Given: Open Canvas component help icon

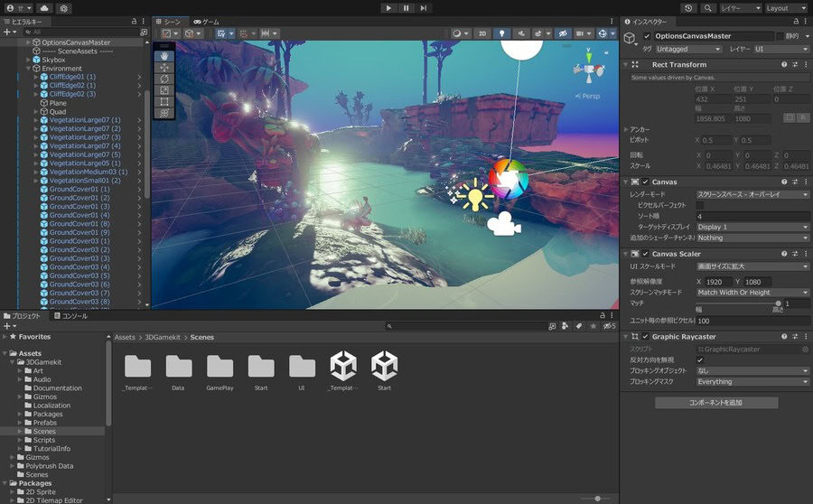Looking at the screenshot, I should 784,182.
